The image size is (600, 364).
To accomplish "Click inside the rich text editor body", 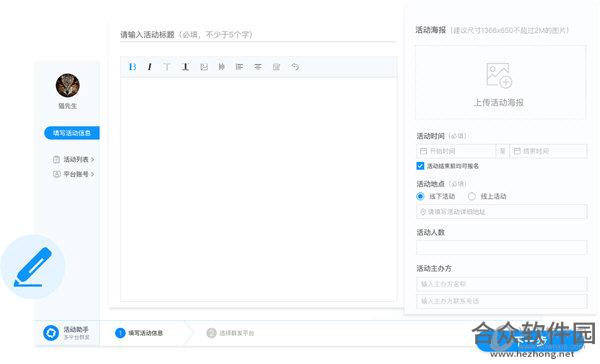I will coord(259,189).
